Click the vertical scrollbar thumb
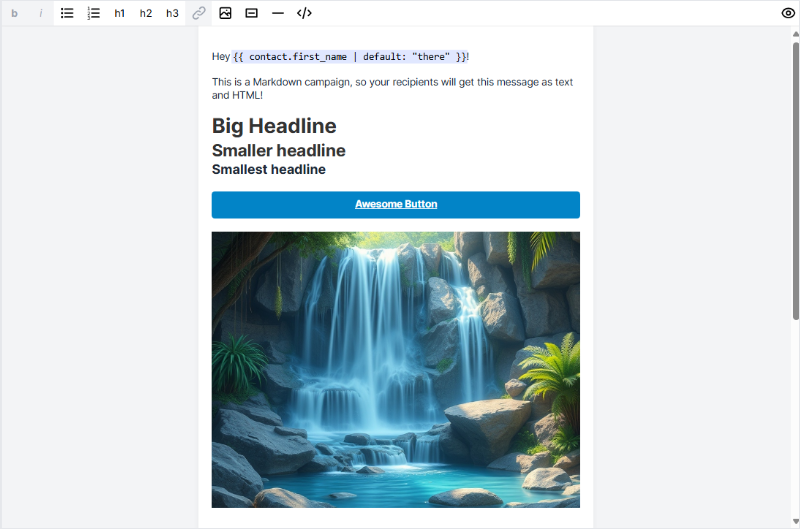The image size is (800, 529). [x=795, y=180]
